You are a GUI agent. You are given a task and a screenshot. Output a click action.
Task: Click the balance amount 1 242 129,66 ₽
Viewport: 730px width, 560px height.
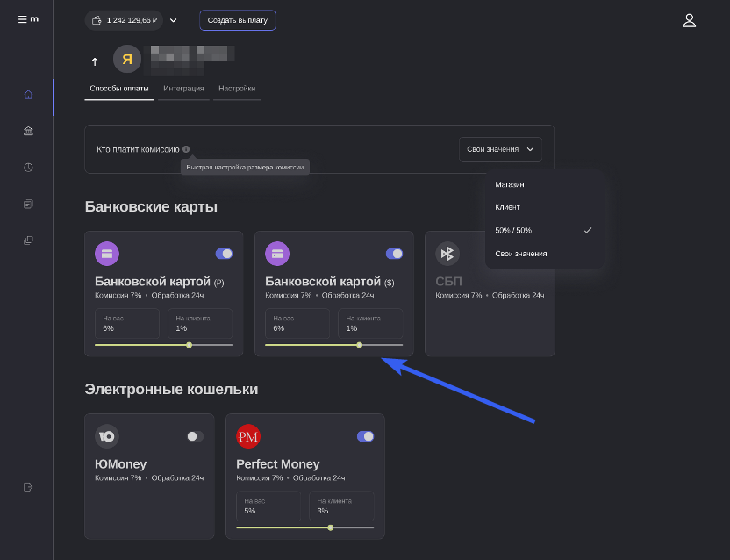tap(132, 20)
